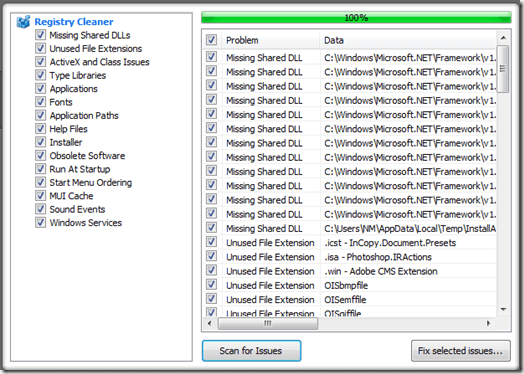Image resolution: width=524 pixels, height=374 pixels.
Task: Toggle Run At Startup checkbox
Action: (40, 169)
